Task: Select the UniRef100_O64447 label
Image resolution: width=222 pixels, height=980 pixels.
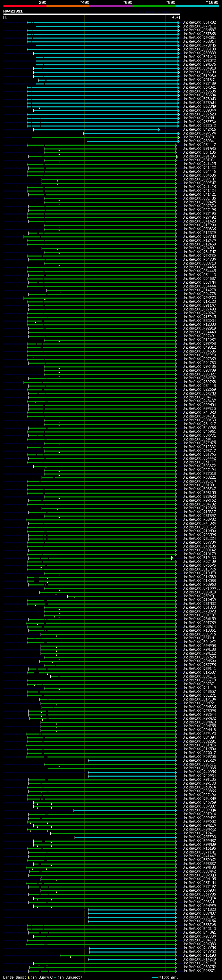Action: (199, 145)
